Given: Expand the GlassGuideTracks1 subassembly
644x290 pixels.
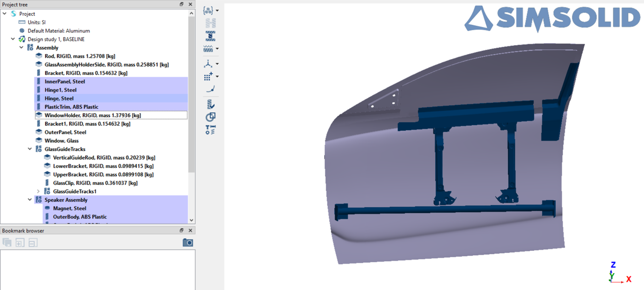Looking at the screenshot, I should coord(38,191).
